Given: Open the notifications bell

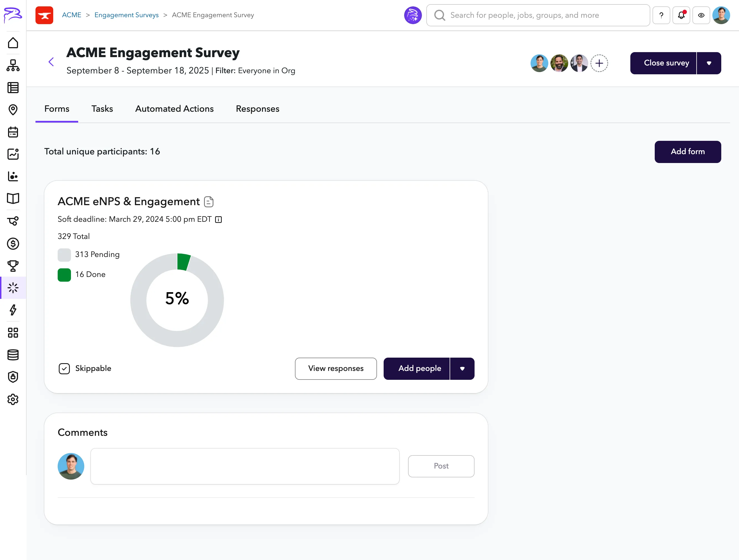Looking at the screenshot, I should coord(681,15).
